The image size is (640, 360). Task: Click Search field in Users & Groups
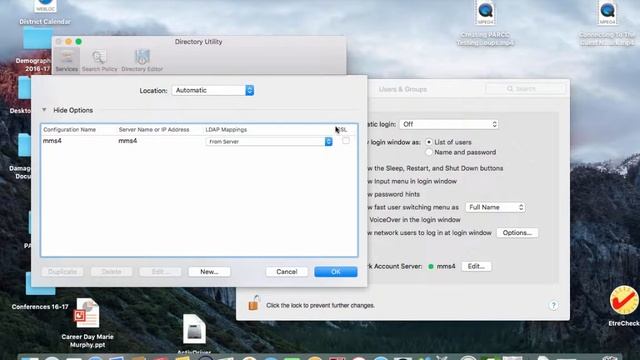525,89
